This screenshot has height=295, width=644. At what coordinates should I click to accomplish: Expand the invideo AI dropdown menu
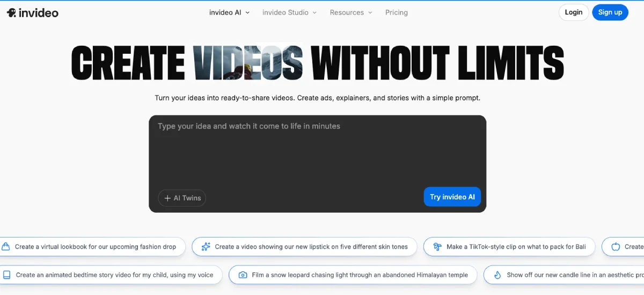pos(229,12)
